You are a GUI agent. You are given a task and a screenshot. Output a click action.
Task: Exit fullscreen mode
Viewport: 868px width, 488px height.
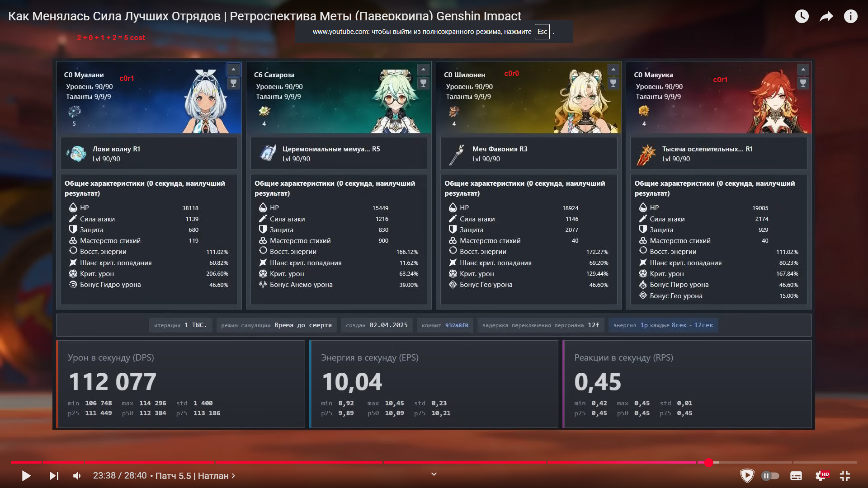coord(845,476)
